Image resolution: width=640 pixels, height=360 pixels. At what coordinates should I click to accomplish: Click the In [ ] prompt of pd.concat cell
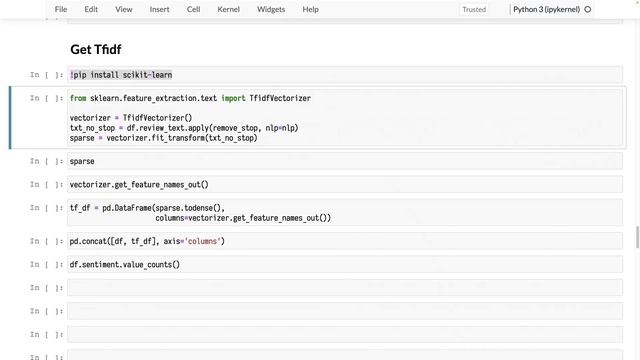[47, 241]
